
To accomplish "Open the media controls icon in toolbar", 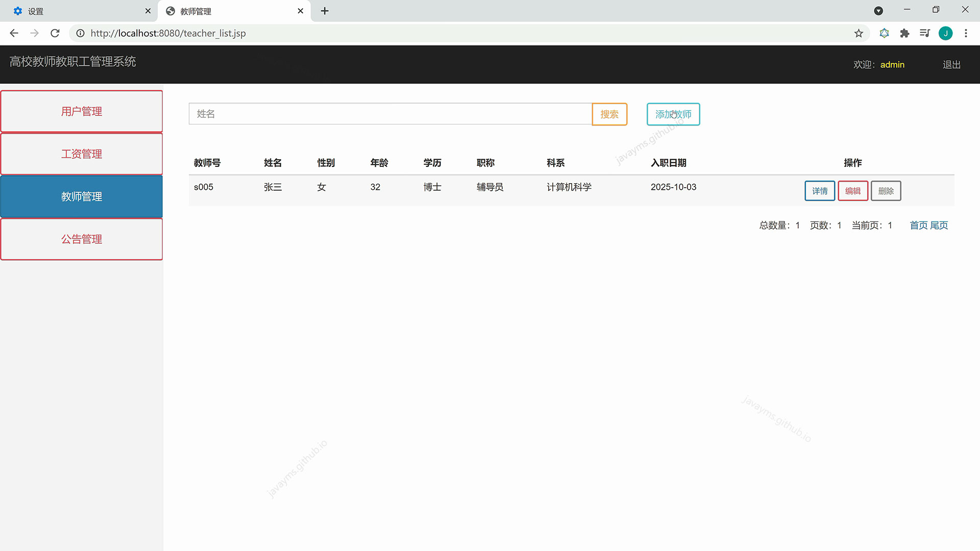I will point(925,33).
